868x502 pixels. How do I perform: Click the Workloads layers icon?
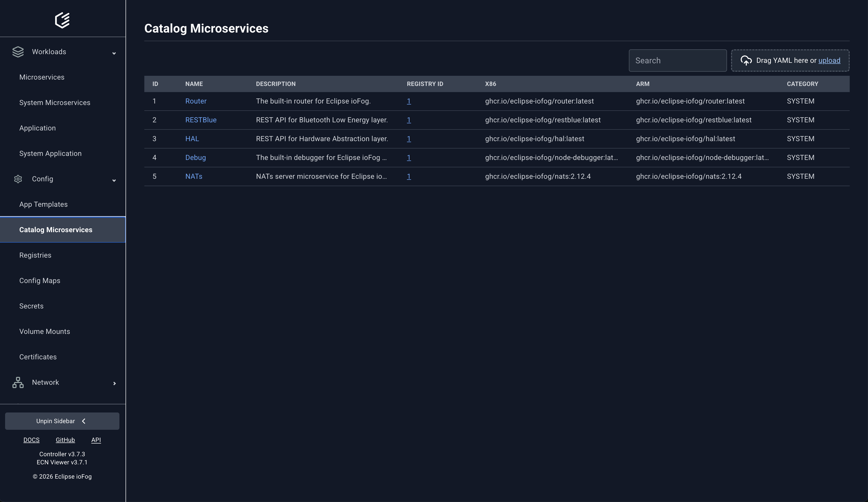pyautogui.click(x=18, y=52)
